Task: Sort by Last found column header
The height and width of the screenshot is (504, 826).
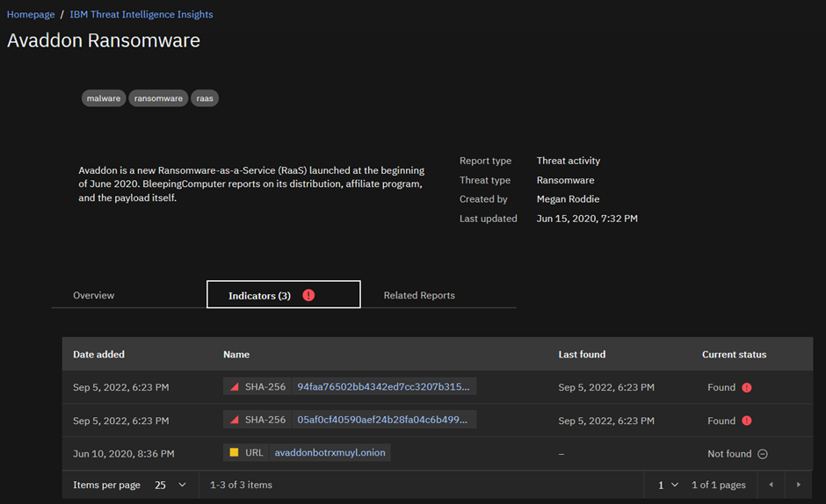Action: pos(582,355)
